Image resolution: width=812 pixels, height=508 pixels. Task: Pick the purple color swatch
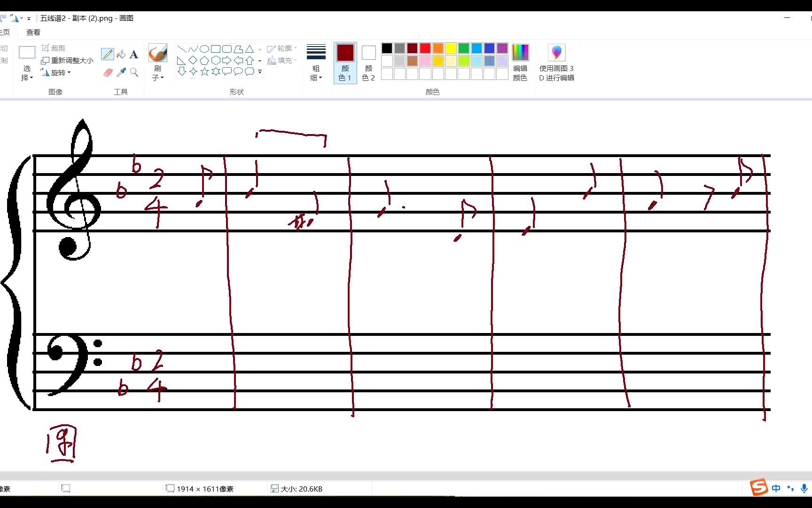point(502,48)
